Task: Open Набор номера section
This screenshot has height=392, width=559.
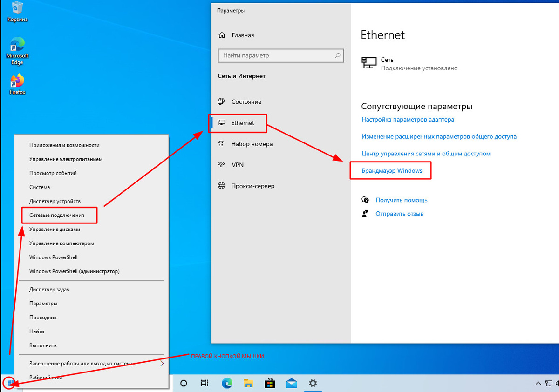Action: [x=252, y=144]
